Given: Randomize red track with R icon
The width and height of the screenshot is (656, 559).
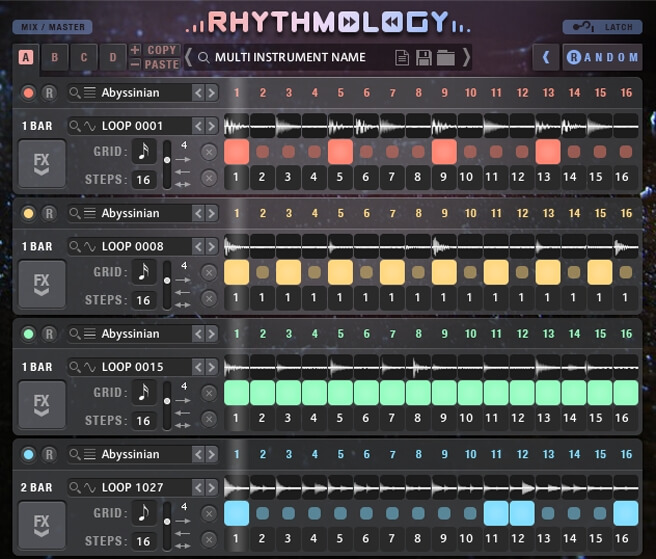Looking at the screenshot, I should [49, 93].
